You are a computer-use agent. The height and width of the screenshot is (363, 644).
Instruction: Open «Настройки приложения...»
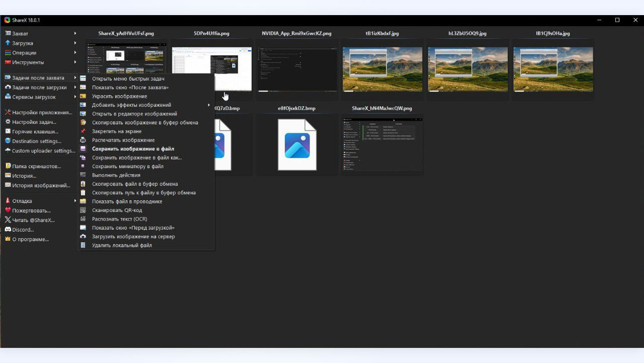tap(42, 113)
